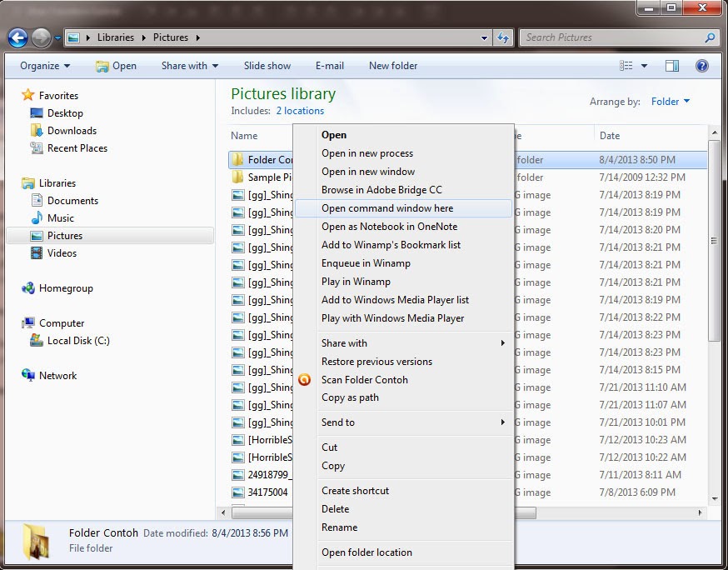
Task: Click image icon of 34175004 file
Action: pyautogui.click(x=237, y=492)
